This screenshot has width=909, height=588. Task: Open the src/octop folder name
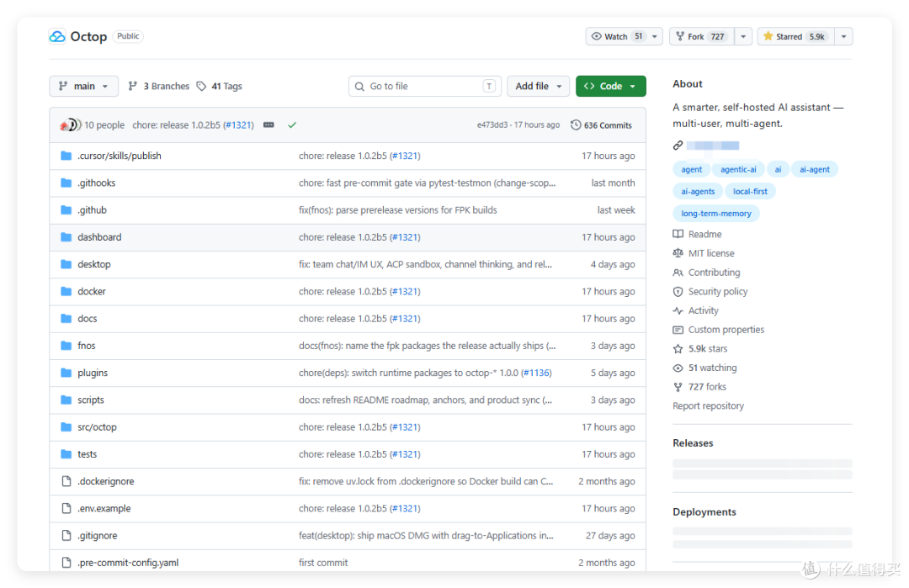(x=97, y=427)
